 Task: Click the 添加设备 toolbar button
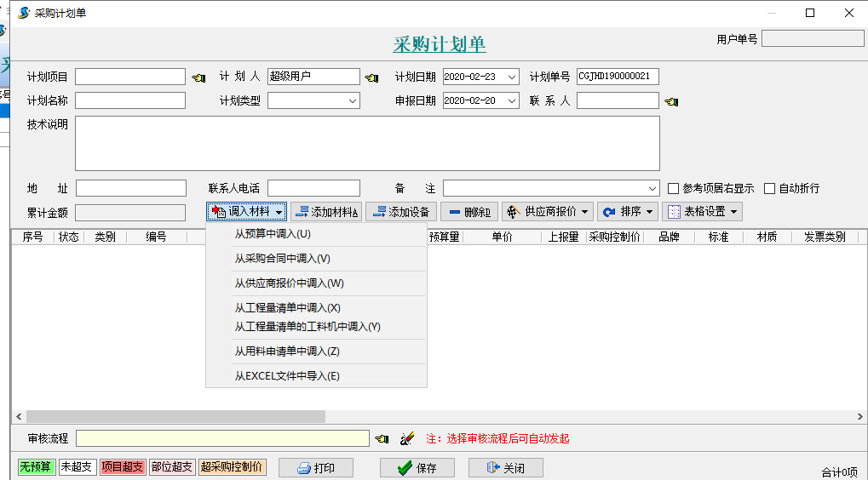click(401, 212)
